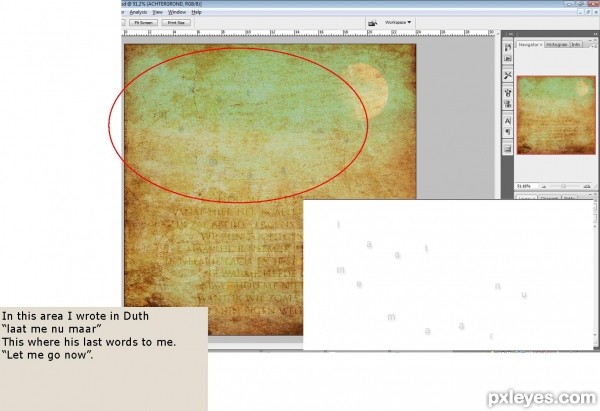Open the Window menu
The width and height of the screenshot is (600, 411).
(177, 12)
